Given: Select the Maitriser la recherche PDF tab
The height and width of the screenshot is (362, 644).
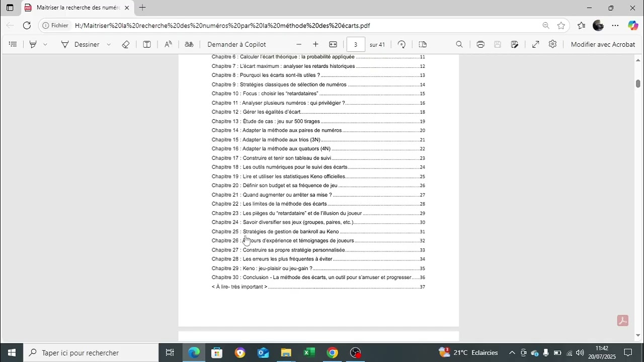Looking at the screenshot, I should (x=78, y=8).
